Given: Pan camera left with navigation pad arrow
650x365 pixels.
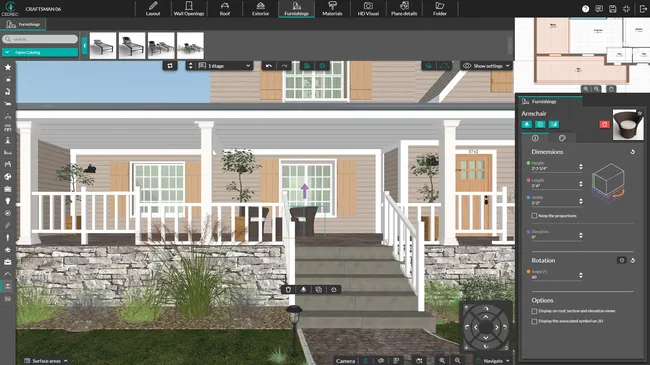Looking at the screenshot, I should click(475, 327).
